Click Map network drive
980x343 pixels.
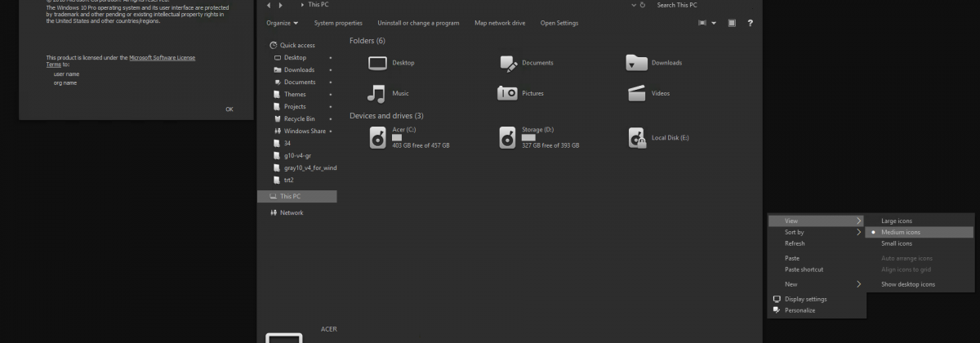500,23
